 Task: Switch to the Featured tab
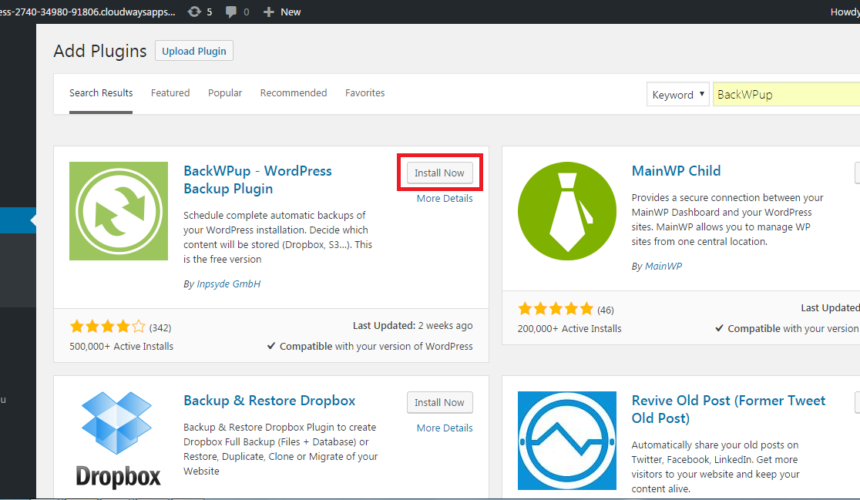click(170, 93)
